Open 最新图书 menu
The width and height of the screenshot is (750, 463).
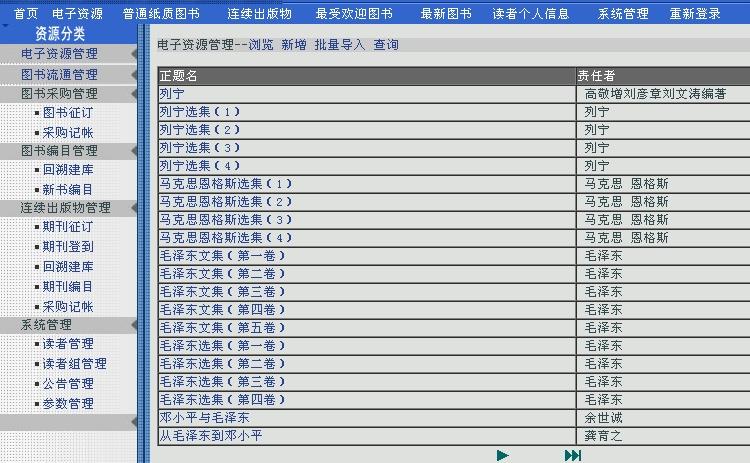[x=446, y=13]
